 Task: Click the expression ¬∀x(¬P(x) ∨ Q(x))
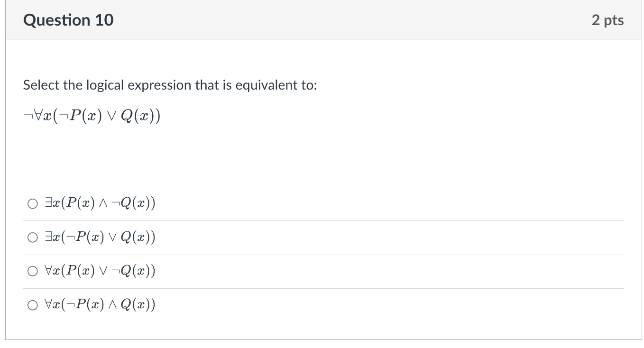tap(92, 116)
